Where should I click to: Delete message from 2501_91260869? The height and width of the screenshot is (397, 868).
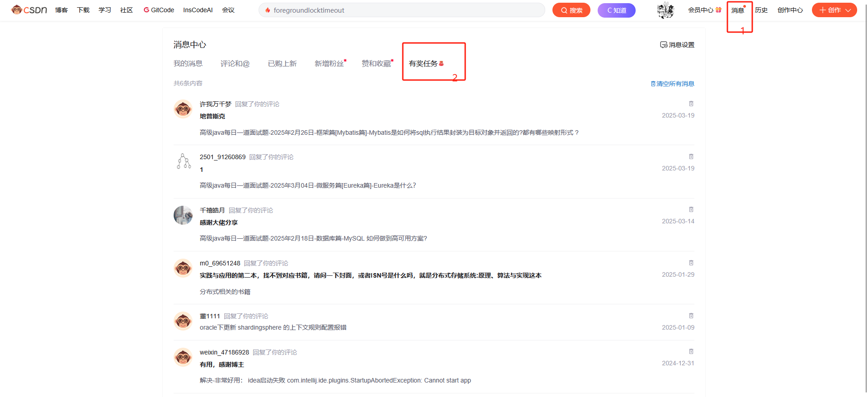(x=691, y=157)
